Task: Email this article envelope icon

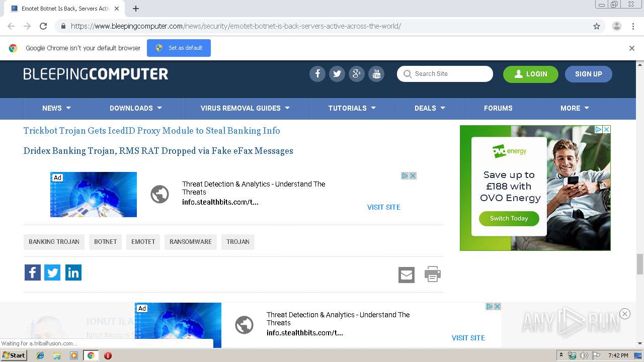Action: pyautogui.click(x=407, y=275)
